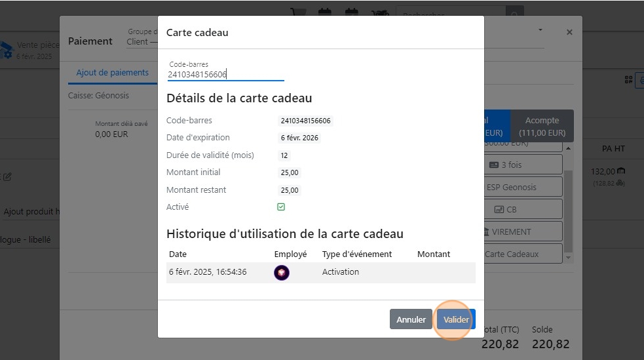Click the Activation event type cell
This screenshot has height=360, width=644.
pyautogui.click(x=341, y=272)
